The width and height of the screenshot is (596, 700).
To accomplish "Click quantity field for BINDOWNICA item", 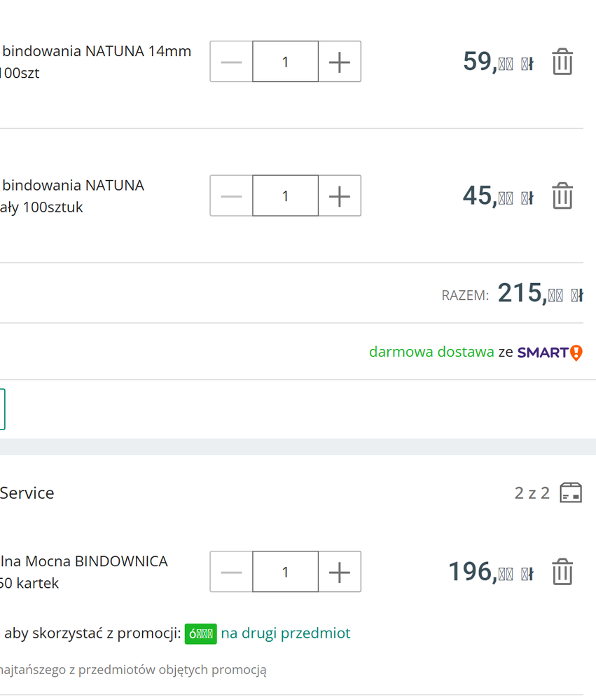I will coord(285,572).
